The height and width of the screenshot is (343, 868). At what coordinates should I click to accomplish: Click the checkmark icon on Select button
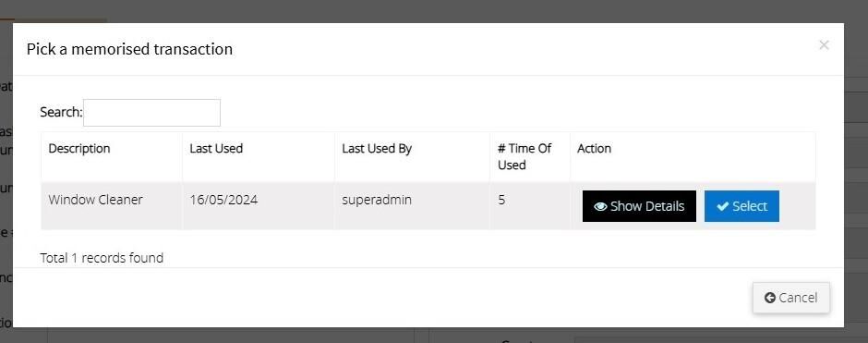click(x=722, y=207)
